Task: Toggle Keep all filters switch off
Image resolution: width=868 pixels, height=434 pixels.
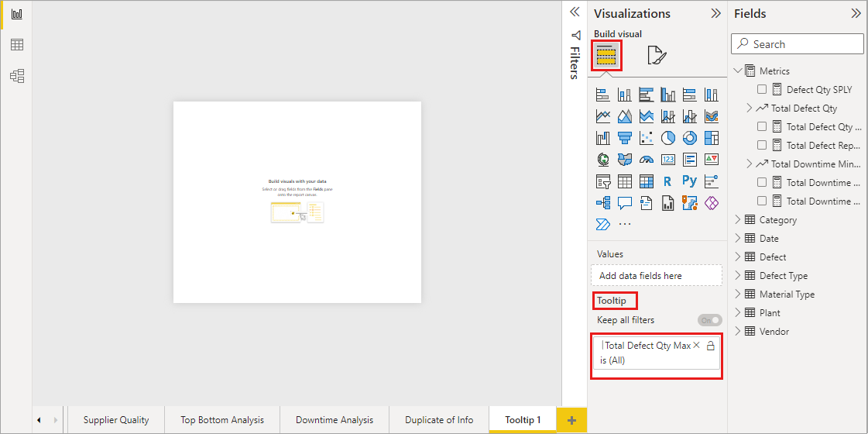Action: pyautogui.click(x=710, y=320)
